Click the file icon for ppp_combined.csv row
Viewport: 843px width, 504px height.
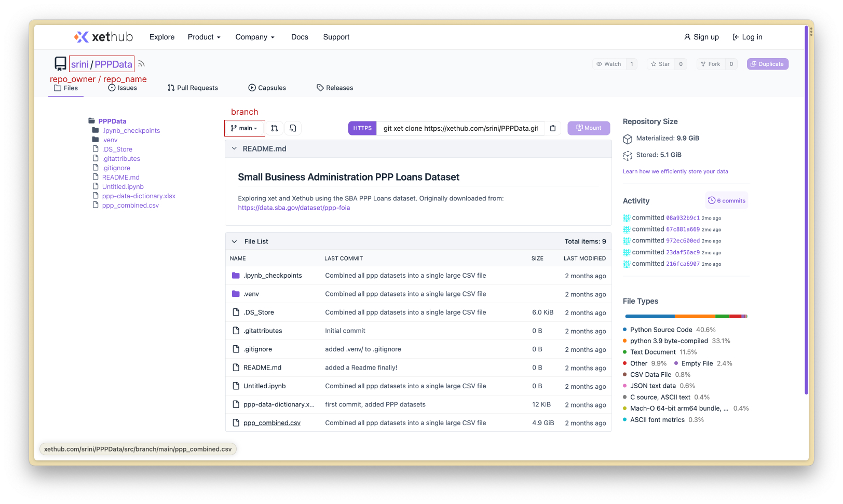[236, 423]
